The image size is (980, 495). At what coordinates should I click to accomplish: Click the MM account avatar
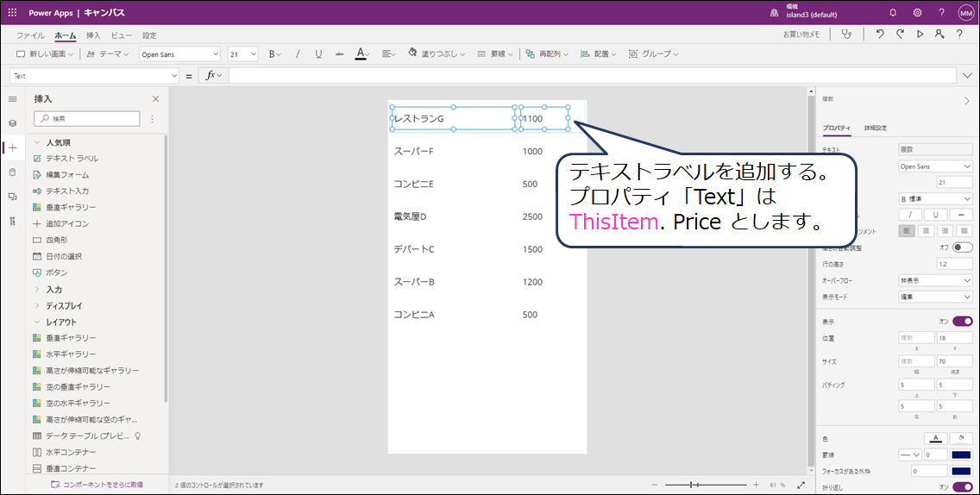click(965, 12)
